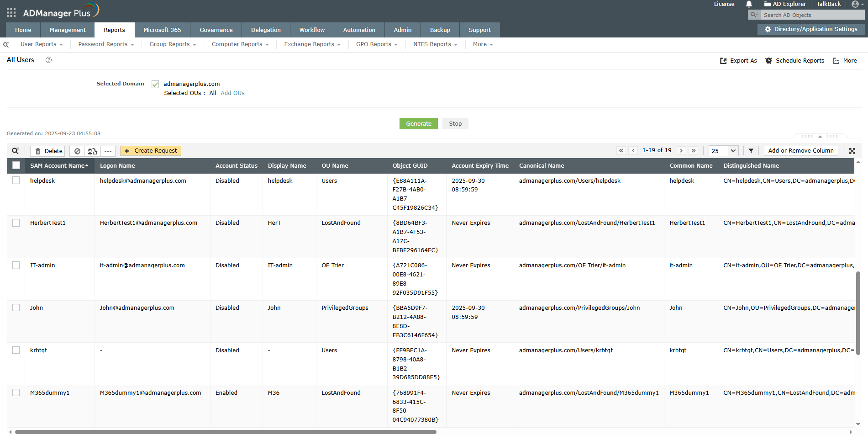
Task: Click the vertical scrollbar thumb of the table
Action: [858, 313]
